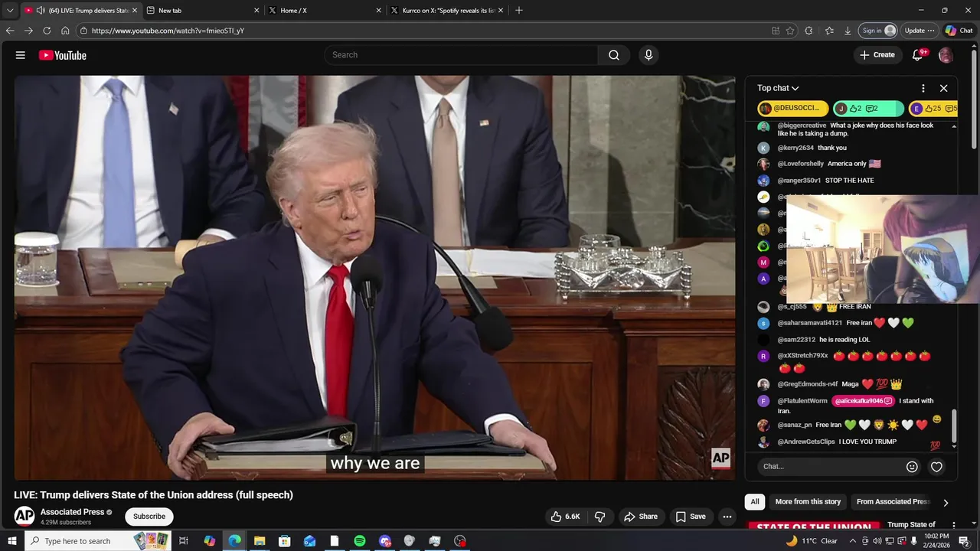This screenshot has width=980, height=551.
Task: Click the @alicekafka9046 mention badge
Action: click(x=864, y=401)
